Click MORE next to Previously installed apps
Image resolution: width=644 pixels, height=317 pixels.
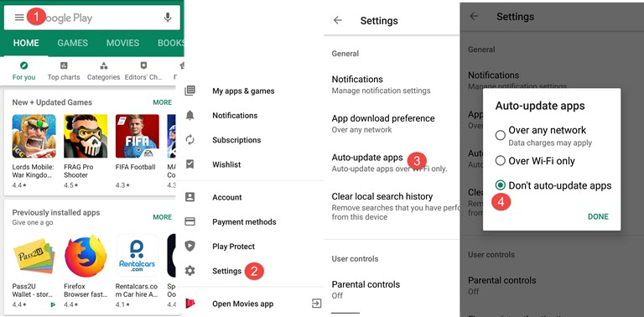[x=162, y=217]
